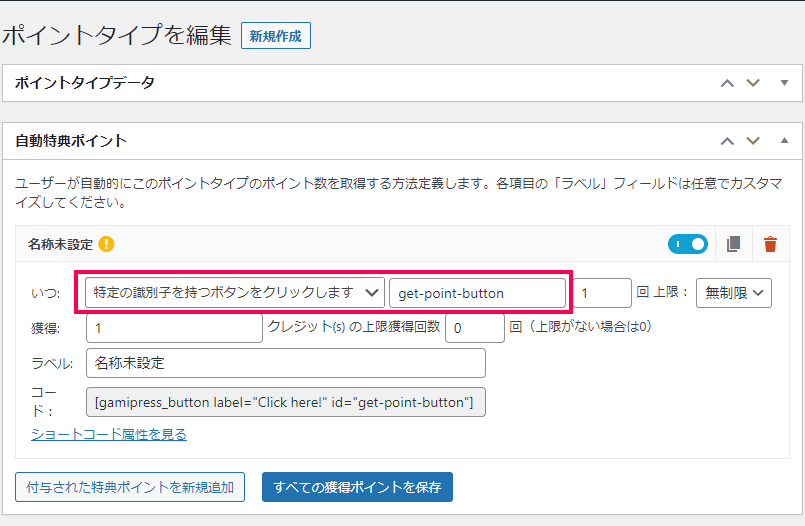This screenshot has width=805, height=526.
Task: Click すべての獲得ポイントを保存 button
Action: [357, 487]
